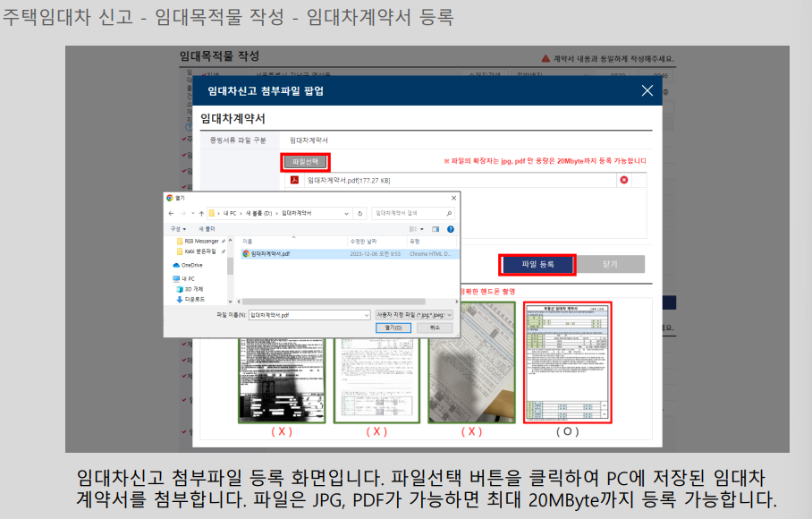Select the 임대차계약서.pdf file in the list

(x=268, y=253)
